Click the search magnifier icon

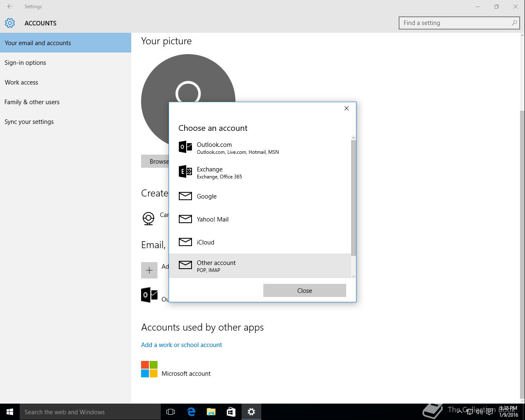coord(514,23)
